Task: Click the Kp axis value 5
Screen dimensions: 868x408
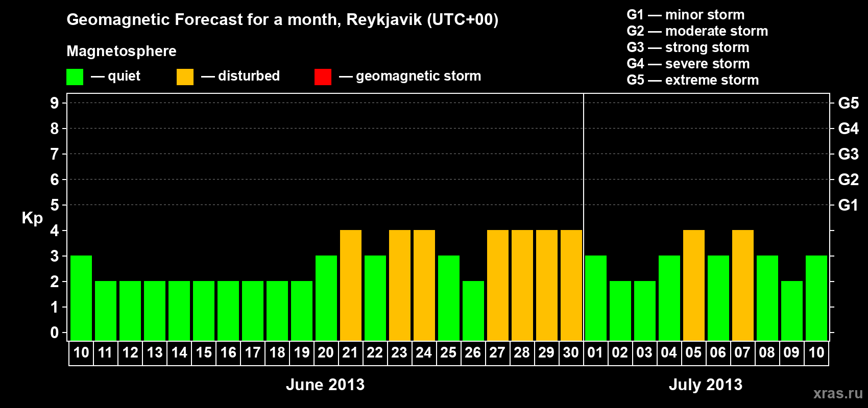Action: pyautogui.click(x=55, y=205)
